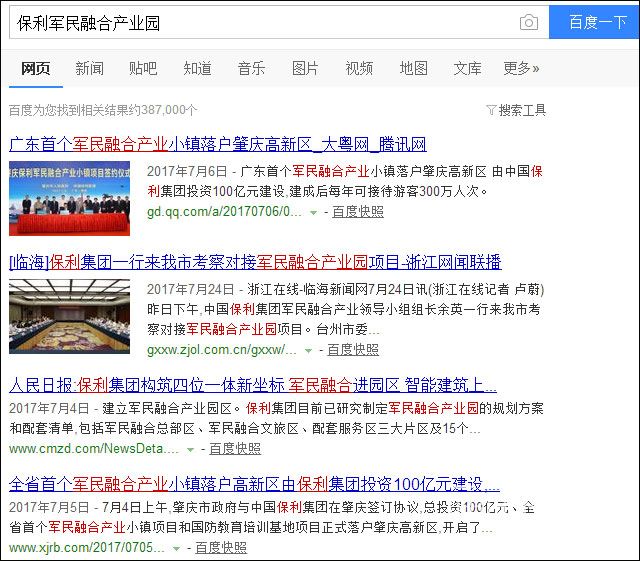Click the funnel icon beside 搜索工具
The height and width of the screenshot is (561, 640).
point(491,110)
